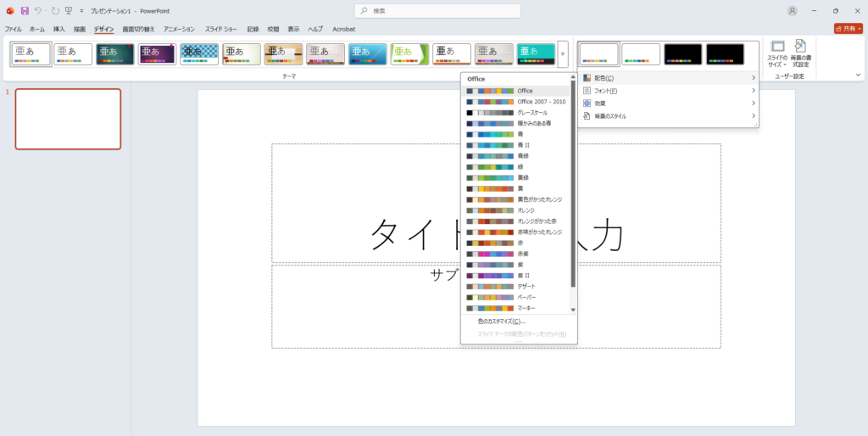Pick the 赤紫 color palette
Image resolution: width=868 pixels, height=436 pixels.
coord(519,254)
